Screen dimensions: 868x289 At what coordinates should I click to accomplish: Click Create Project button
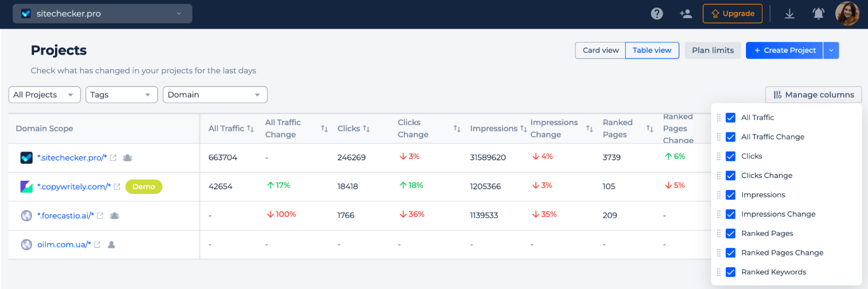[x=784, y=50]
